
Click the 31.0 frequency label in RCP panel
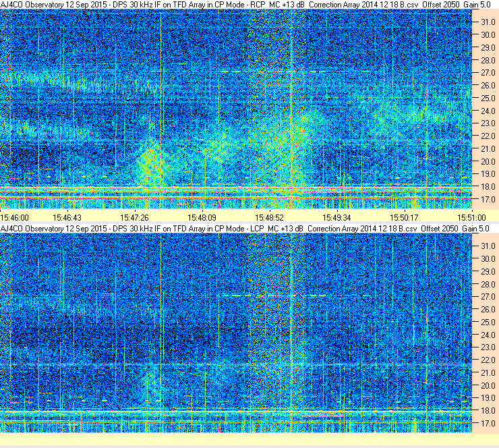(488, 22)
